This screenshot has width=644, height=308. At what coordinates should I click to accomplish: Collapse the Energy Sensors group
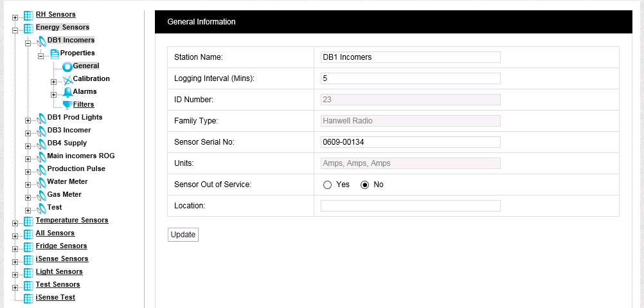coord(15,28)
